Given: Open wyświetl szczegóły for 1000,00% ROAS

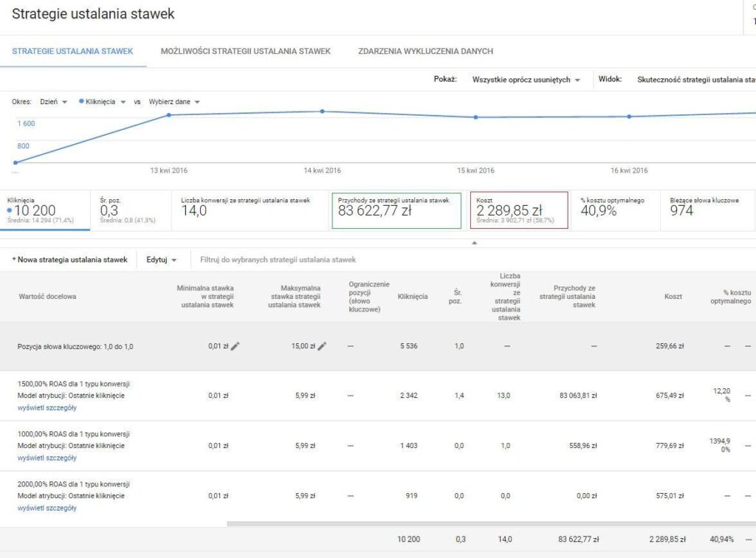Looking at the screenshot, I should pos(47,458).
